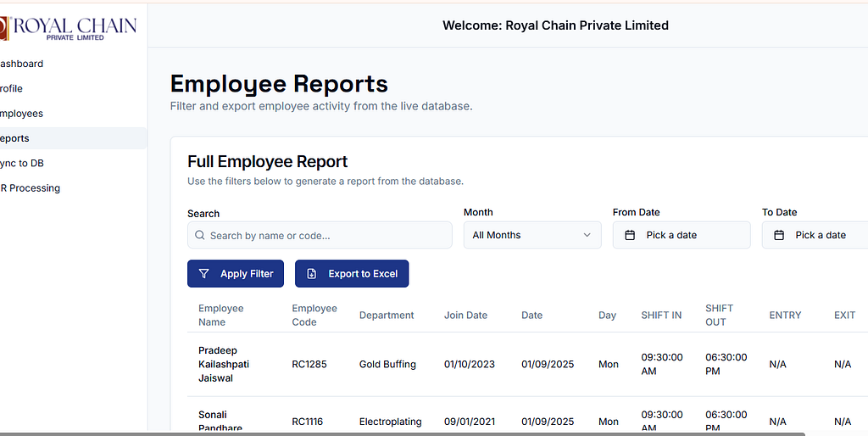The height and width of the screenshot is (436, 868).
Task: Click N/A entry value in the Gold Buffing row
Action: point(778,365)
